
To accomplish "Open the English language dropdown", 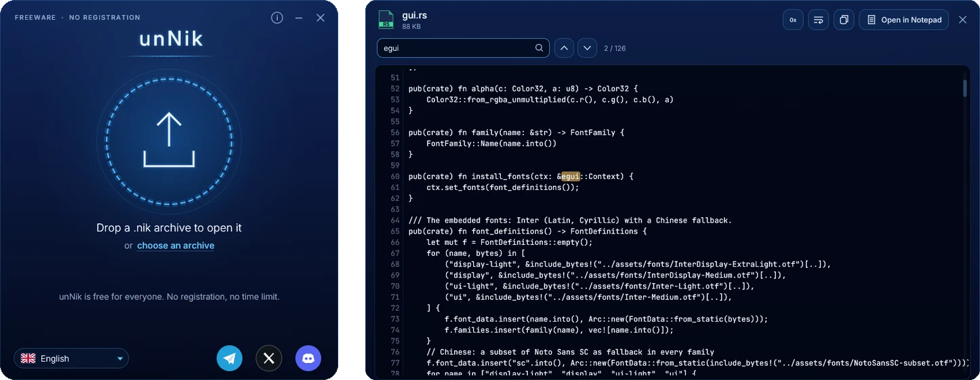I will pyautogui.click(x=71, y=358).
